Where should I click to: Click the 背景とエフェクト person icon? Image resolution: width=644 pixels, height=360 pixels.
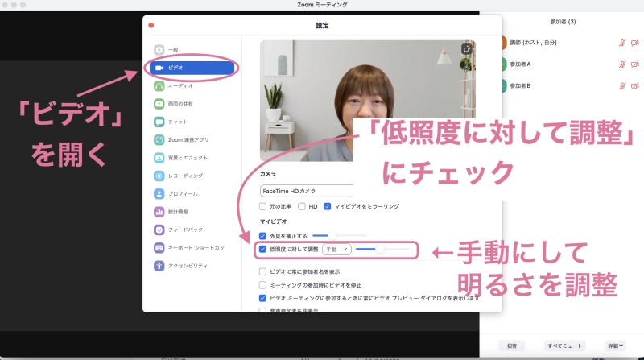(159, 158)
